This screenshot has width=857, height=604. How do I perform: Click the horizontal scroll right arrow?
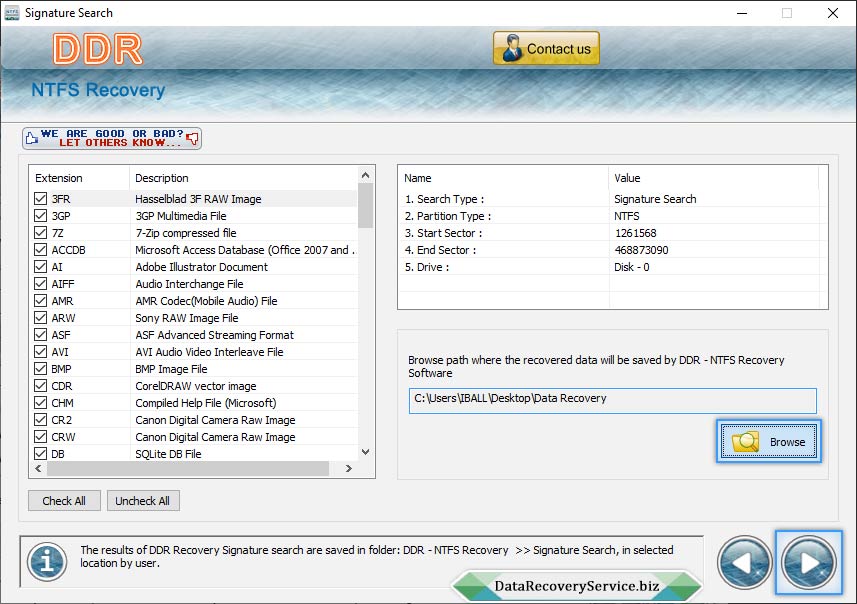coord(349,468)
